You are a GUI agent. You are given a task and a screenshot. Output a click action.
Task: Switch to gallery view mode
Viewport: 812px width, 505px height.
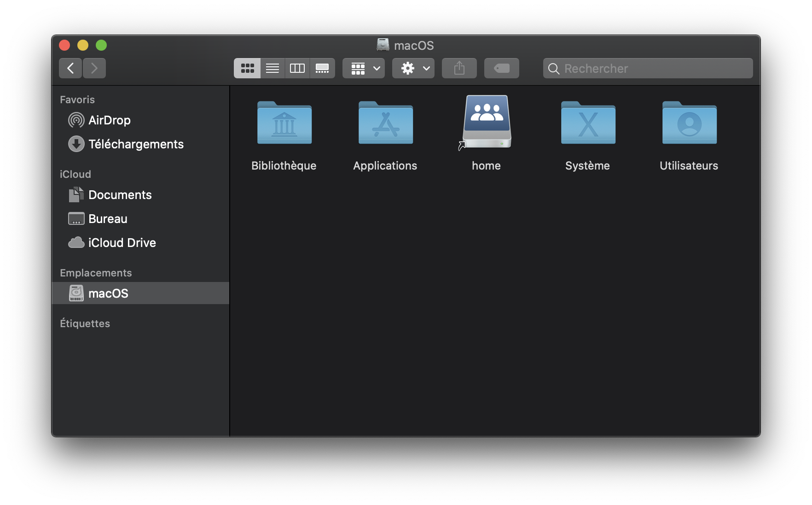click(322, 68)
